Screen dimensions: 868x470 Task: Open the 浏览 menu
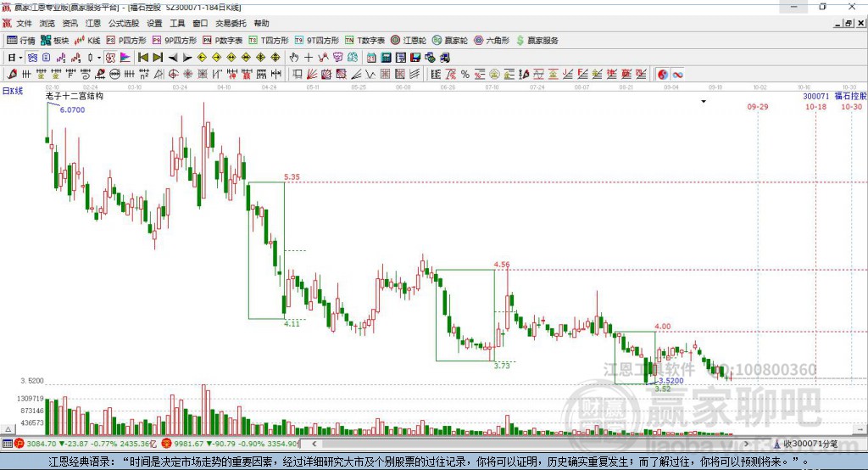click(47, 23)
